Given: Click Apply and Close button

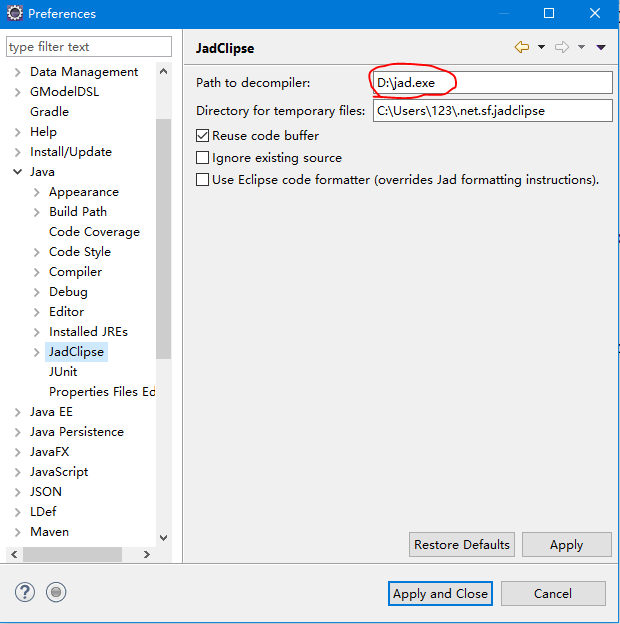Looking at the screenshot, I should click(440, 593).
